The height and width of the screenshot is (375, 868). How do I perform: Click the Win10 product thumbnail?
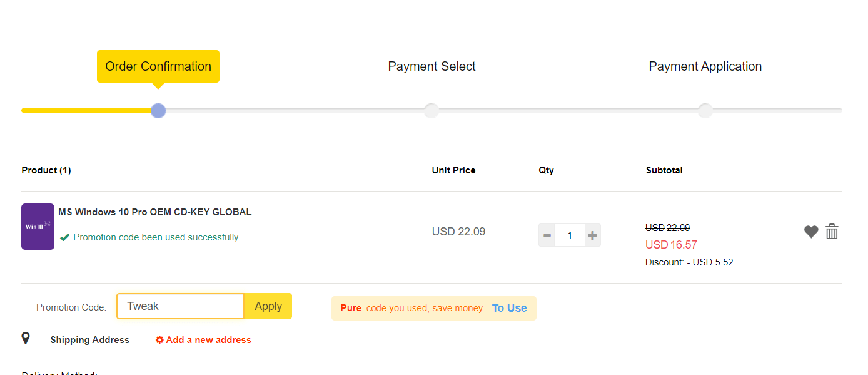click(x=38, y=227)
